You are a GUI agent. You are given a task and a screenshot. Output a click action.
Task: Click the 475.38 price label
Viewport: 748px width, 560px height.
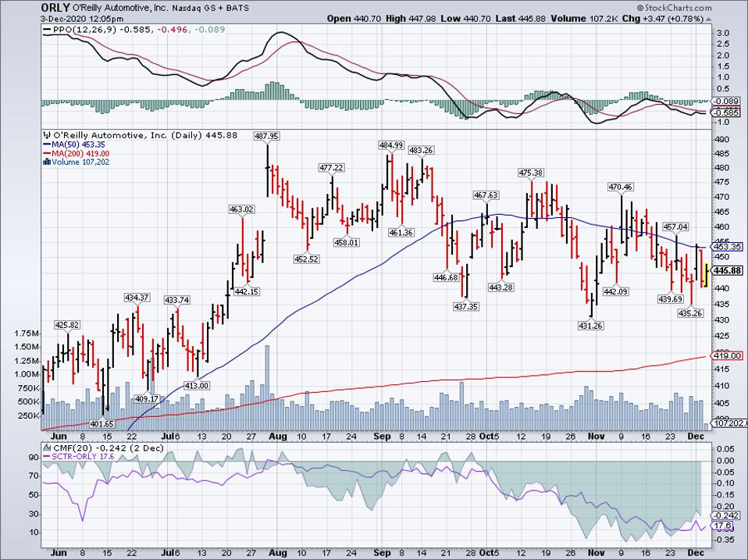click(x=530, y=173)
